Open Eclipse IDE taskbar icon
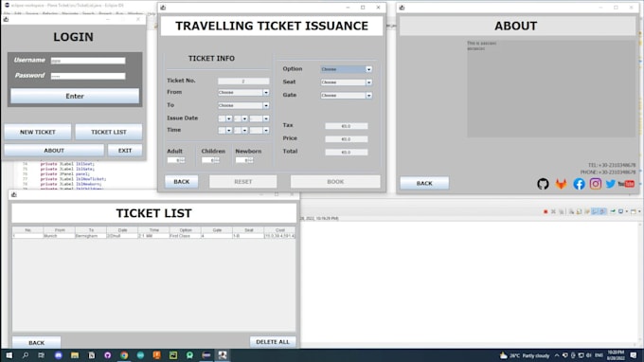The width and height of the screenshot is (644, 362). point(206,355)
